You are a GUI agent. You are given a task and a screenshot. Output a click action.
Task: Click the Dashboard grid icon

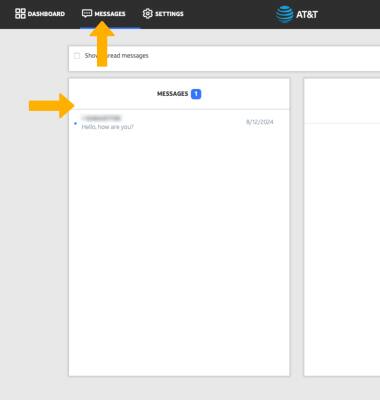coord(20,14)
